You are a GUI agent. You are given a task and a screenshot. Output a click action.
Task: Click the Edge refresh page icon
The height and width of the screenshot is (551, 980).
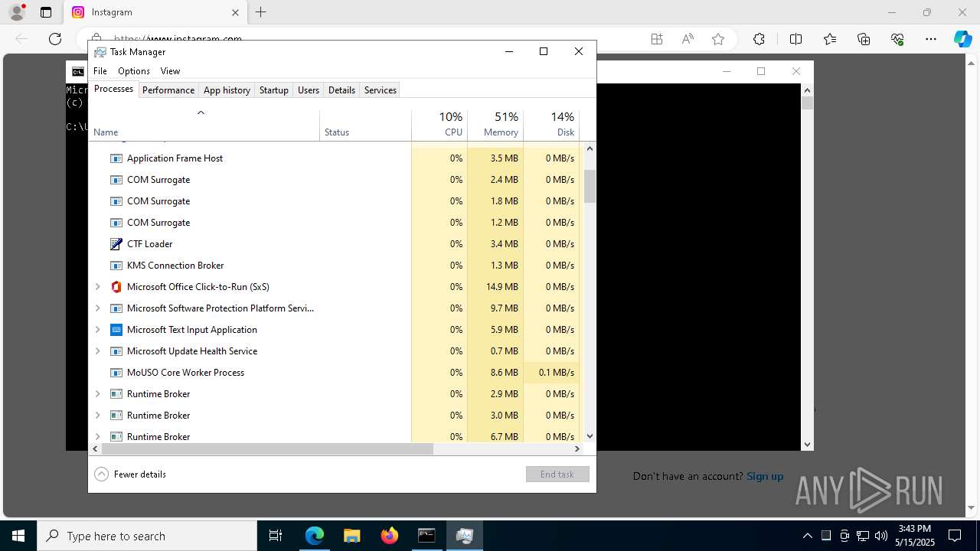(x=55, y=39)
